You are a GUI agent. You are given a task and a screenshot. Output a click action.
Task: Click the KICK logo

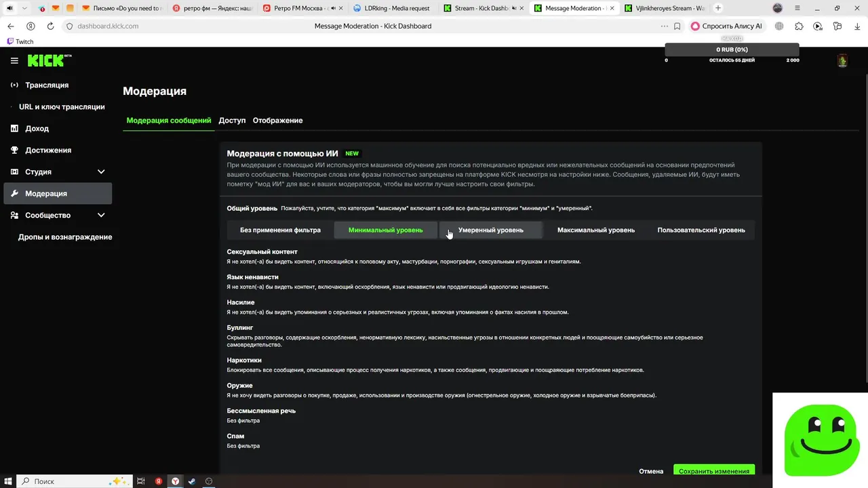(x=50, y=60)
